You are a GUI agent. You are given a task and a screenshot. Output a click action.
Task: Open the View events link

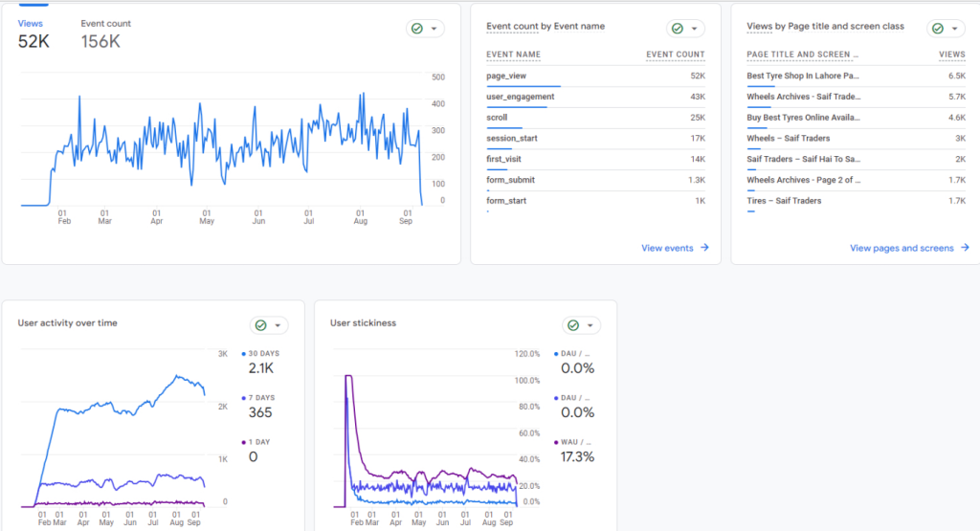[x=667, y=248]
